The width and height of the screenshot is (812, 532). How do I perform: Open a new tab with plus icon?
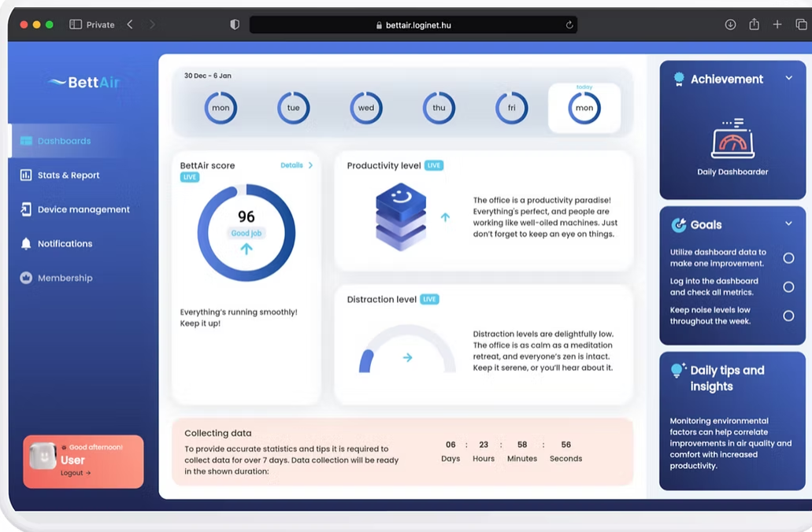pos(777,24)
